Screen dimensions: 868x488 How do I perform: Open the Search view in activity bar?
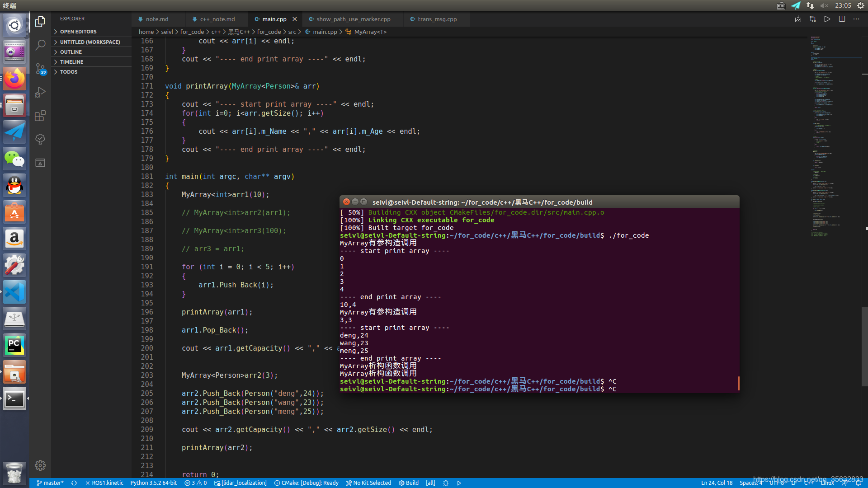click(x=40, y=45)
